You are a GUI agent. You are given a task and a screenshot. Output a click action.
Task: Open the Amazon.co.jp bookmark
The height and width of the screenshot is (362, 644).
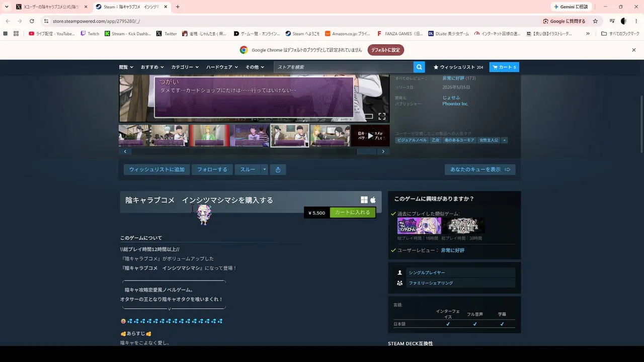pyautogui.click(x=348, y=34)
